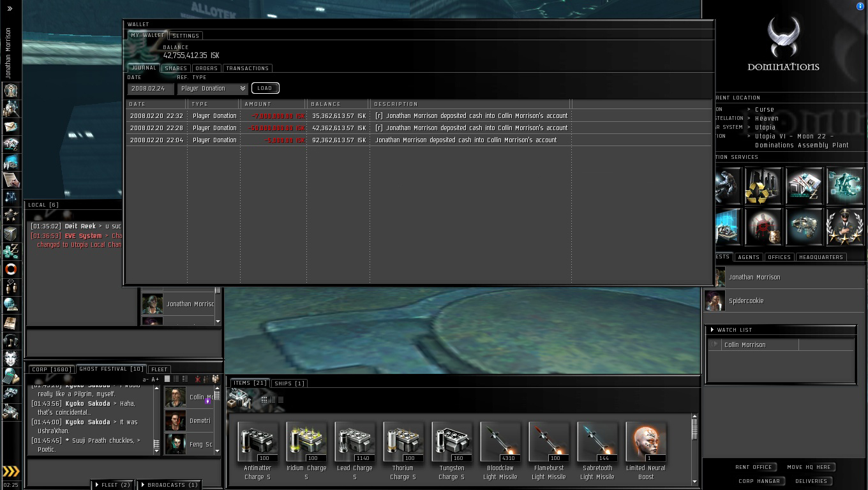Switch chat to third text layout mode
The image size is (868, 490).
tap(185, 379)
